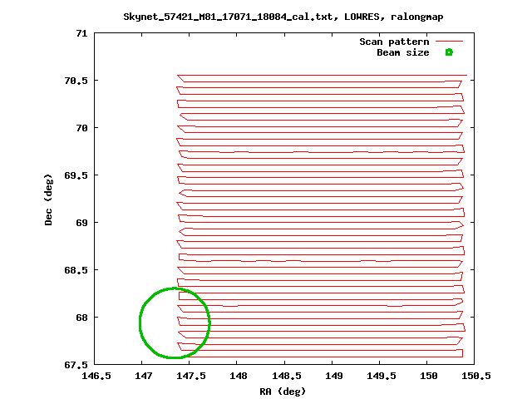Image resolution: width=532 pixels, height=399 pixels.
Task: Click Dec axis tick label 68.5
Action: pyautogui.click(x=76, y=270)
